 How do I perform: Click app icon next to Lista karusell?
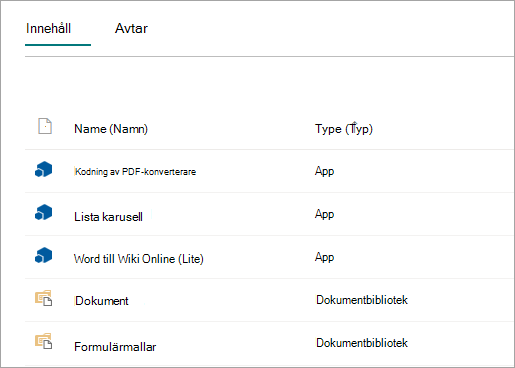click(x=44, y=212)
